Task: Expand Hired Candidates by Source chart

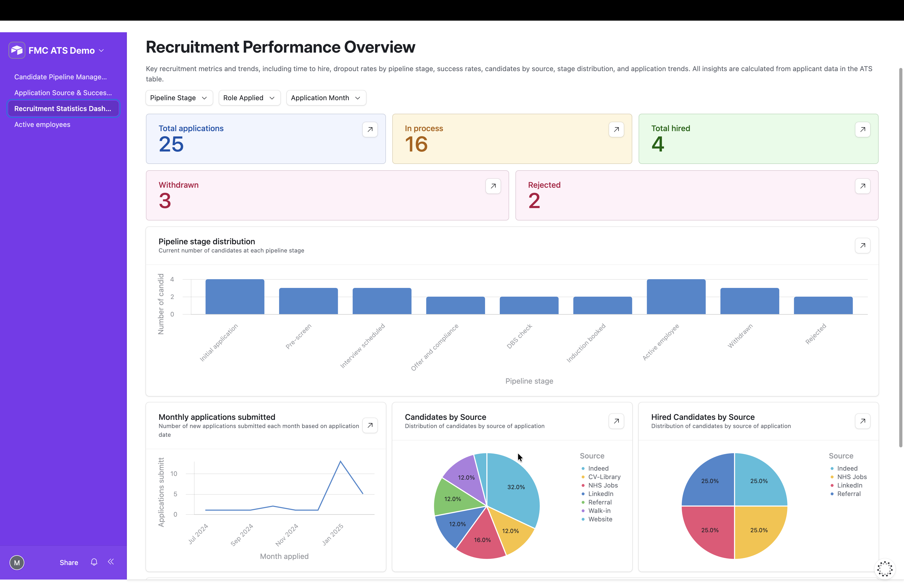Action: pos(863,421)
